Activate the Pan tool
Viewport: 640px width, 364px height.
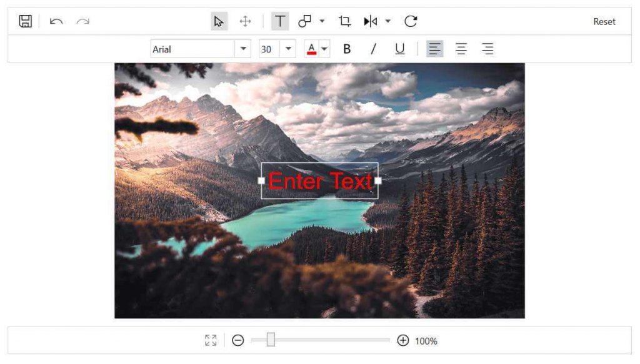(245, 21)
